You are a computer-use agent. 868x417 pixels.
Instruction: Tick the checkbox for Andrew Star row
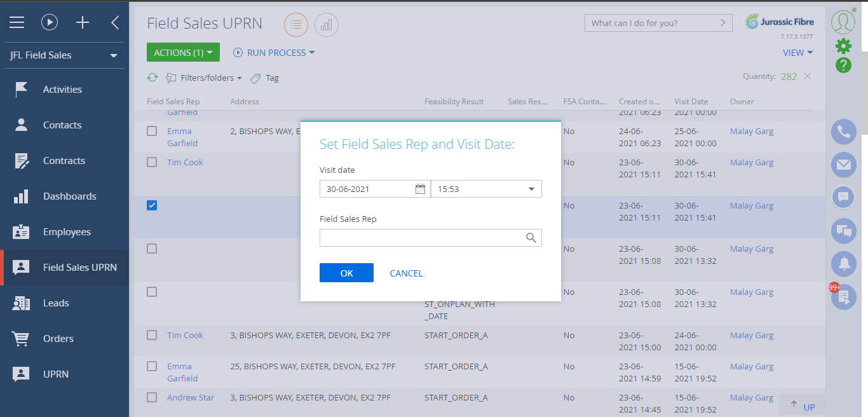point(152,397)
